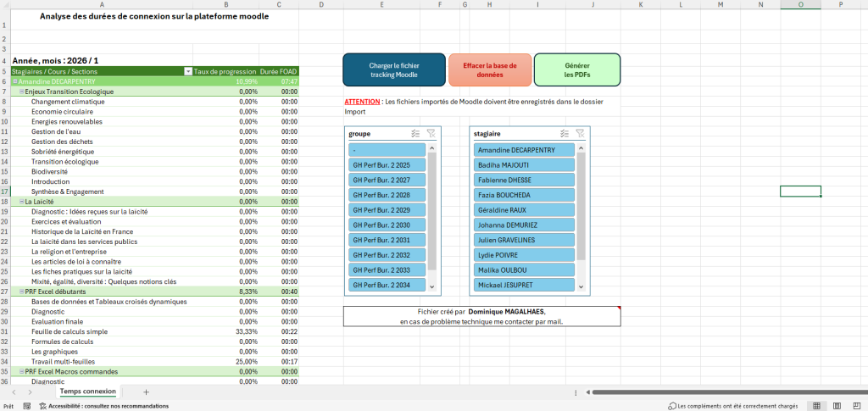
Task: Collapse the Enjeux Transition Ecologique group
Action: coord(21,92)
